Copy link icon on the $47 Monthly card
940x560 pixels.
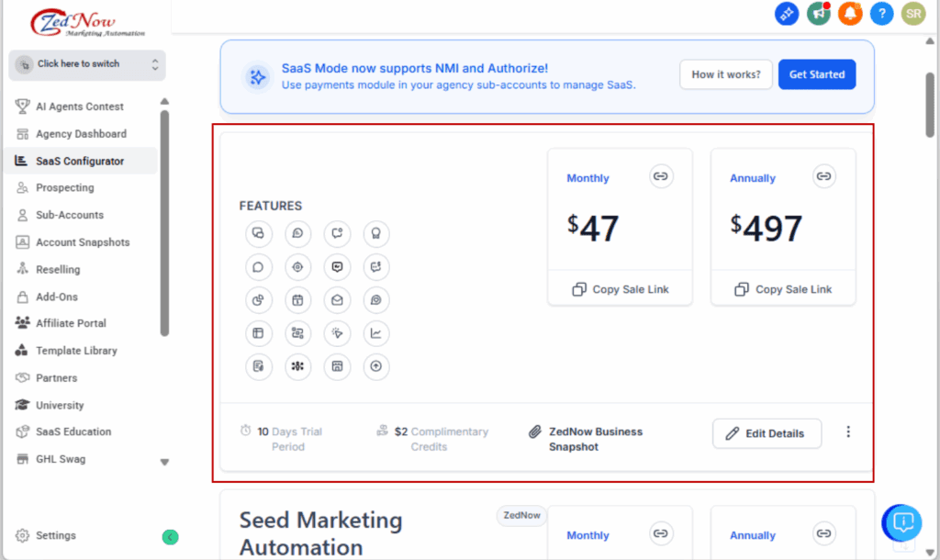661,176
